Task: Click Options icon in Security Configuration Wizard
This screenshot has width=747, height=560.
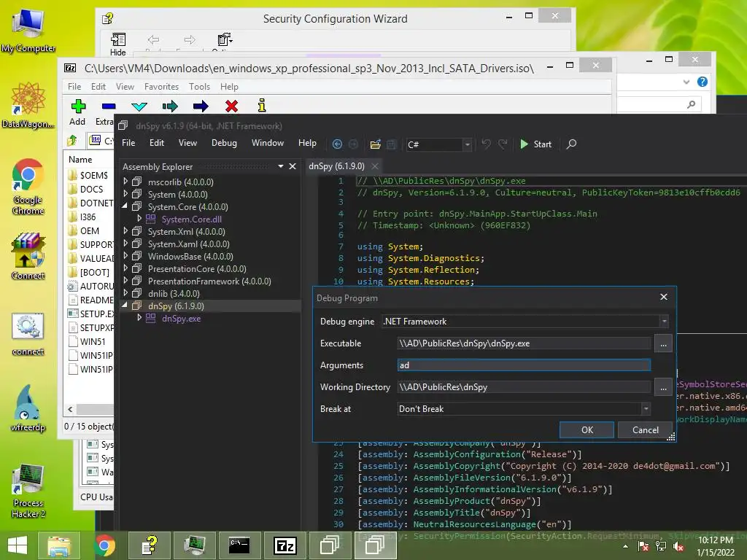Action: point(225,40)
